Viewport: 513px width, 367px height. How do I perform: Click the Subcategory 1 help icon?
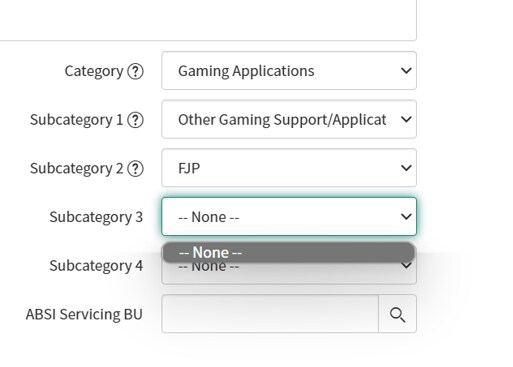(x=135, y=120)
